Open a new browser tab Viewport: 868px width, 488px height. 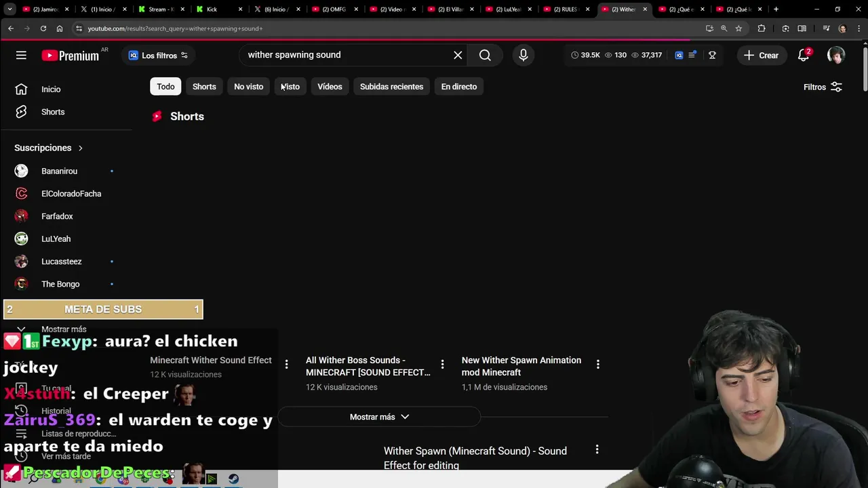[x=776, y=9]
